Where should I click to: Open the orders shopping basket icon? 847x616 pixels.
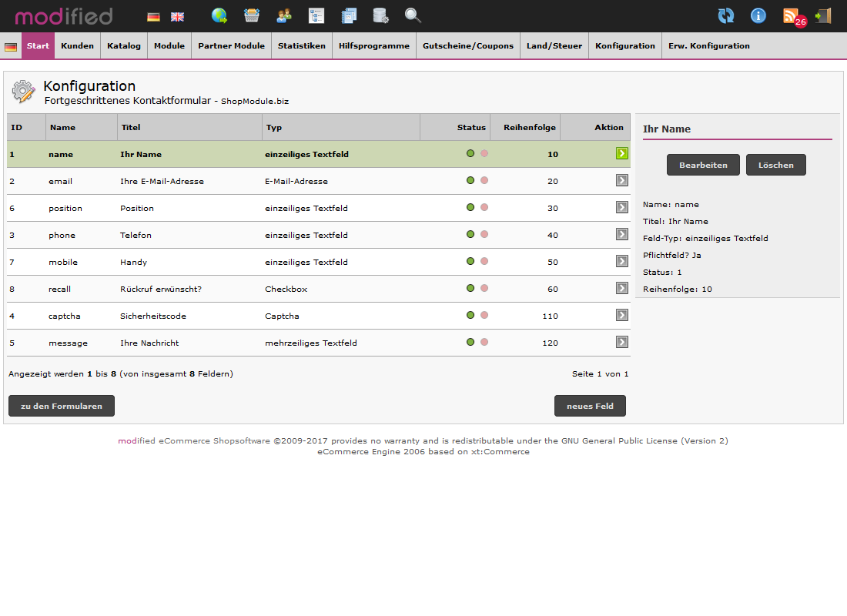(252, 15)
